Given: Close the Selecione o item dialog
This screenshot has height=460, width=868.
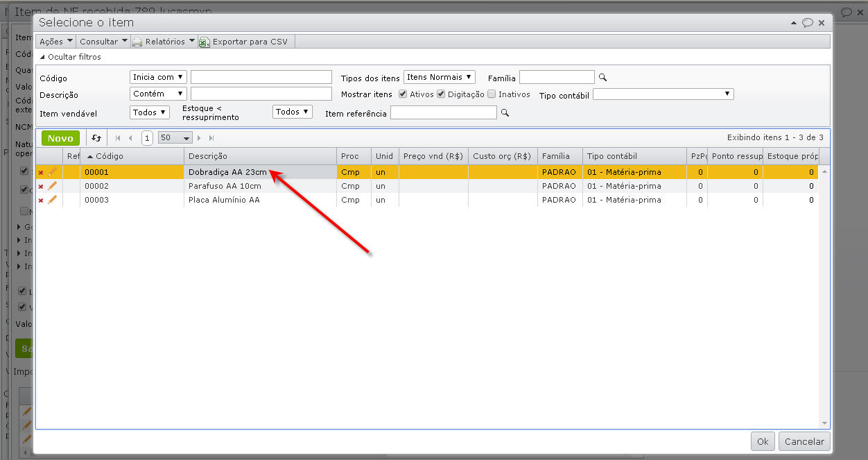Looking at the screenshot, I should point(822,23).
